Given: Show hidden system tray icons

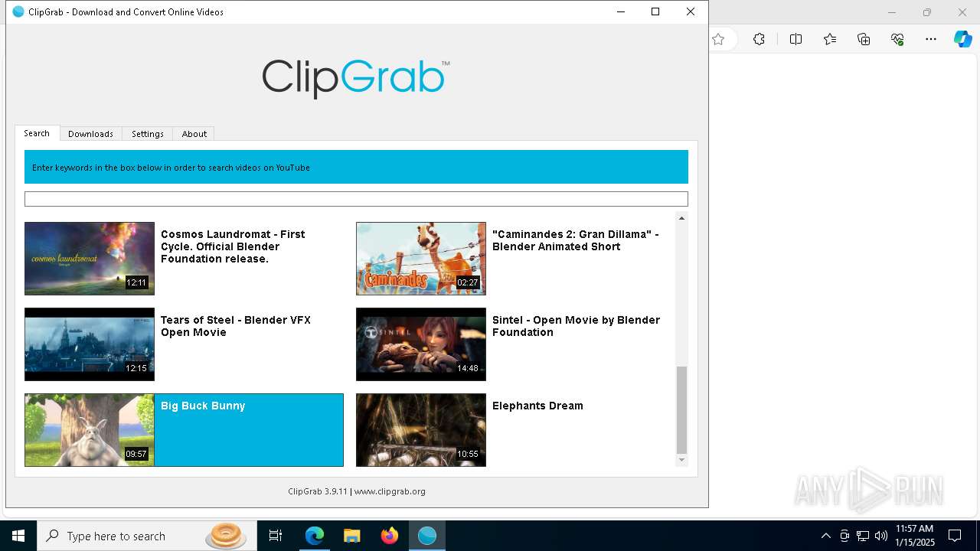Looking at the screenshot, I should click(825, 536).
